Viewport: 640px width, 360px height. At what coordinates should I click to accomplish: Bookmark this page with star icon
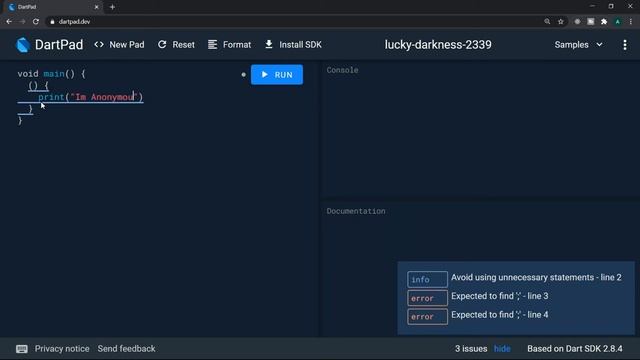click(561, 22)
